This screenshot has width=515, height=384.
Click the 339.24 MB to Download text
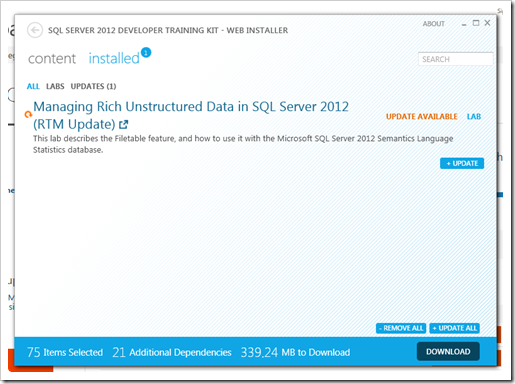pyautogui.click(x=295, y=352)
